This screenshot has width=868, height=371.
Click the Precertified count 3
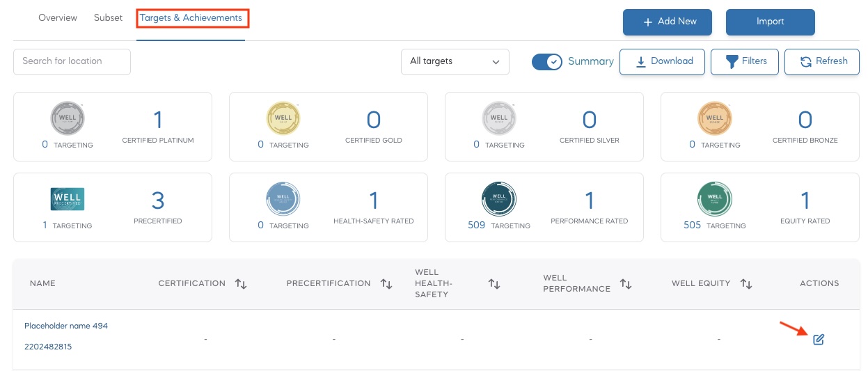158,201
